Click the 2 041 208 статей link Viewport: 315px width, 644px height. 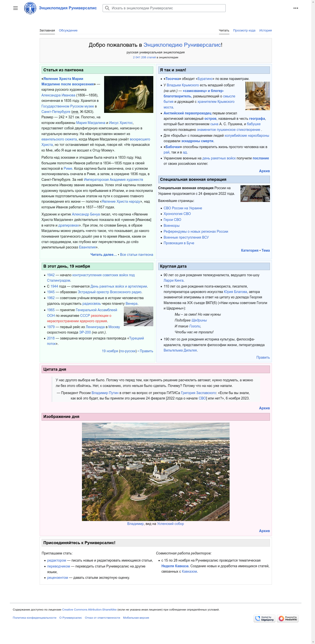(x=144, y=57)
